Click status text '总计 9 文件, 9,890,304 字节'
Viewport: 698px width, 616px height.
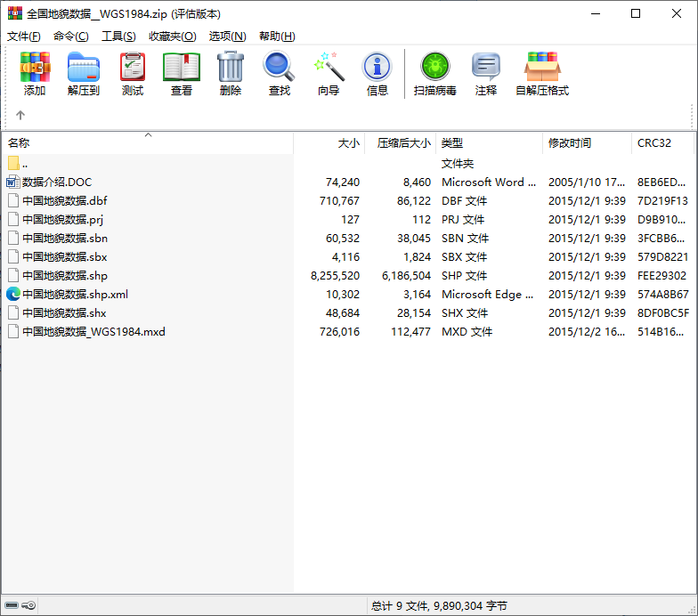click(x=439, y=605)
